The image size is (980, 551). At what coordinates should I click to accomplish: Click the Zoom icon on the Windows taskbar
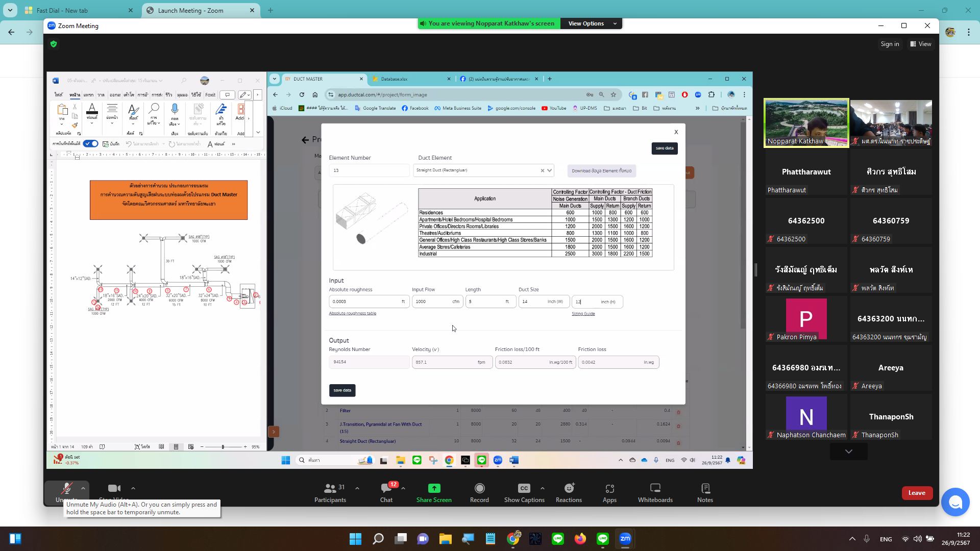pyautogui.click(x=625, y=539)
